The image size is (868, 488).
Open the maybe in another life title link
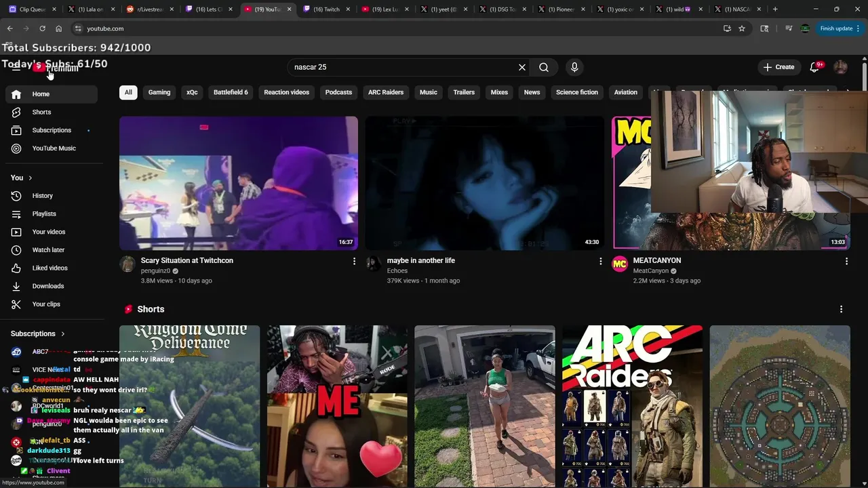click(420, 260)
